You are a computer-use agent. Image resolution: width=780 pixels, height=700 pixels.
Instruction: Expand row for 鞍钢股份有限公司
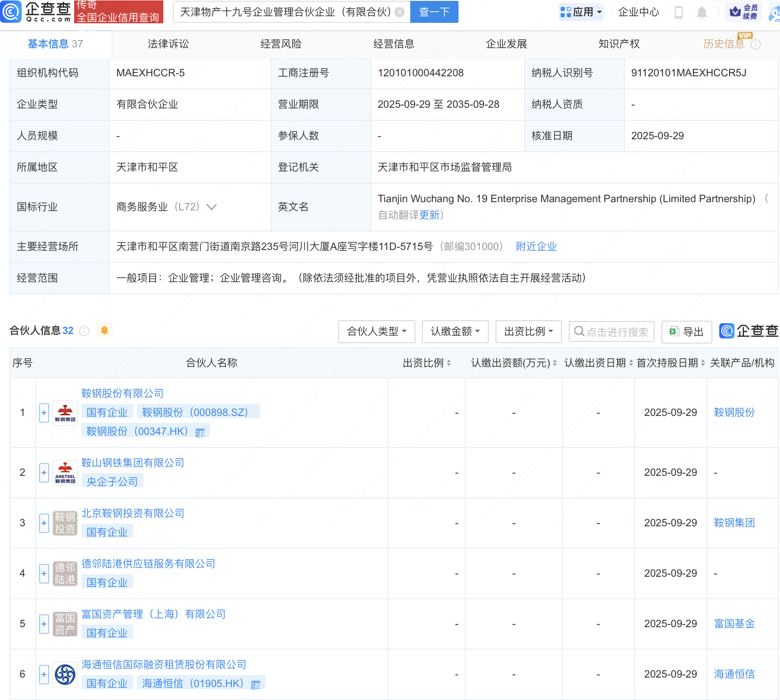pyautogui.click(x=44, y=413)
